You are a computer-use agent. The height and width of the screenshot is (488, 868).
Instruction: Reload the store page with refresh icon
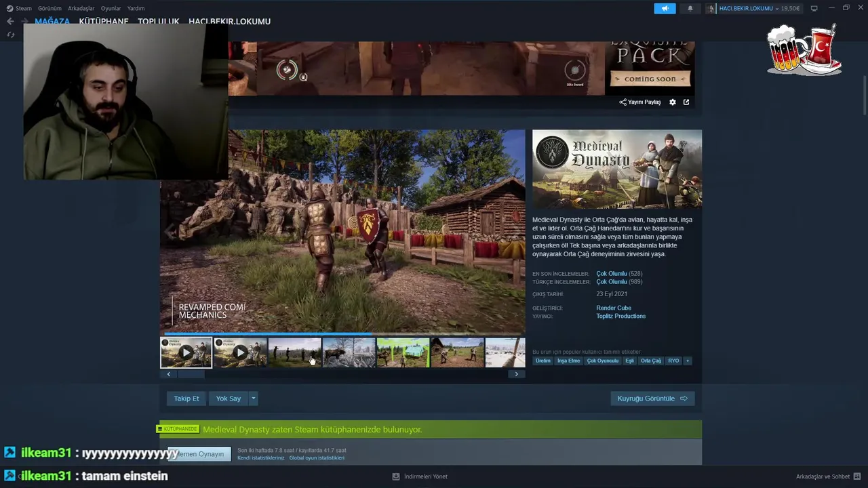[10, 35]
